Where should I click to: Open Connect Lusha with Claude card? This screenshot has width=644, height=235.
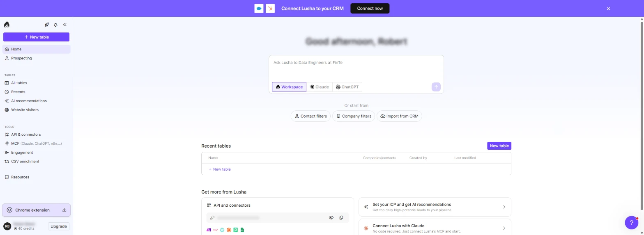tap(435, 228)
